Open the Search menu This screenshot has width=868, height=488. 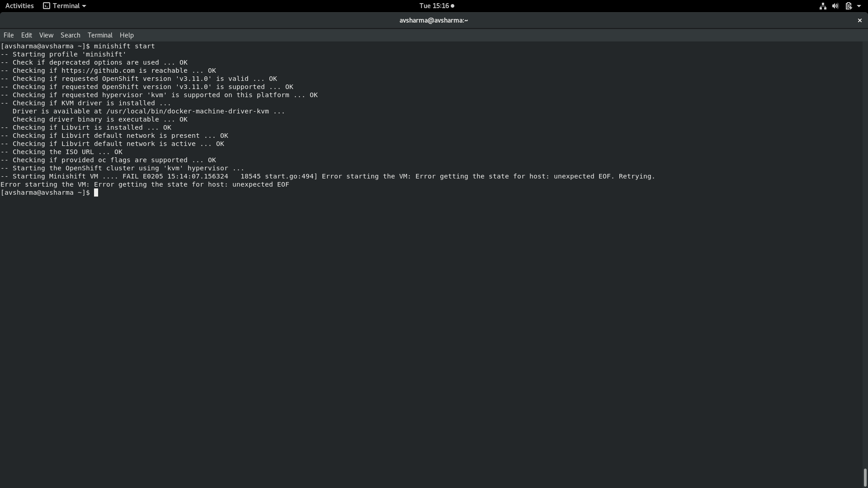(70, 35)
